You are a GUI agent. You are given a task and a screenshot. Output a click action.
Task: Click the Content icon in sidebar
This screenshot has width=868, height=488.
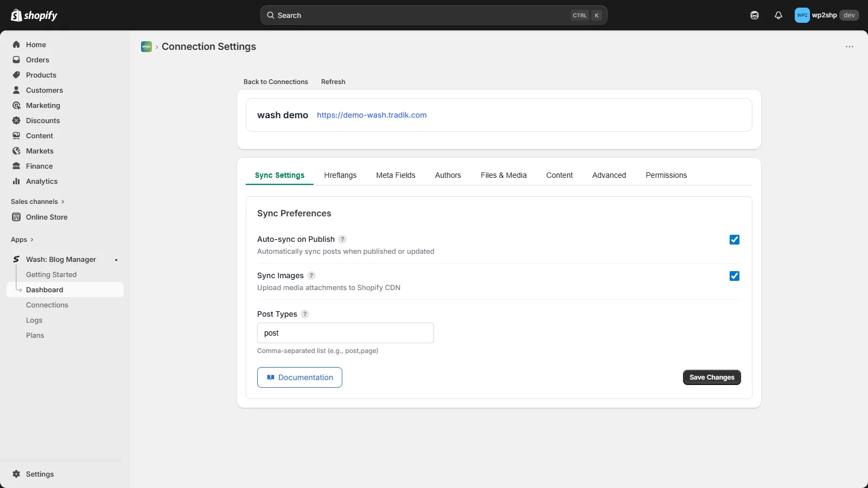point(16,136)
